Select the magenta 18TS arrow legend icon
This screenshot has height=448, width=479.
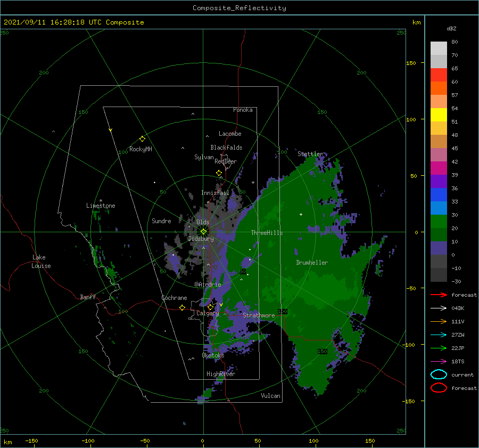(x=439, y=362)
